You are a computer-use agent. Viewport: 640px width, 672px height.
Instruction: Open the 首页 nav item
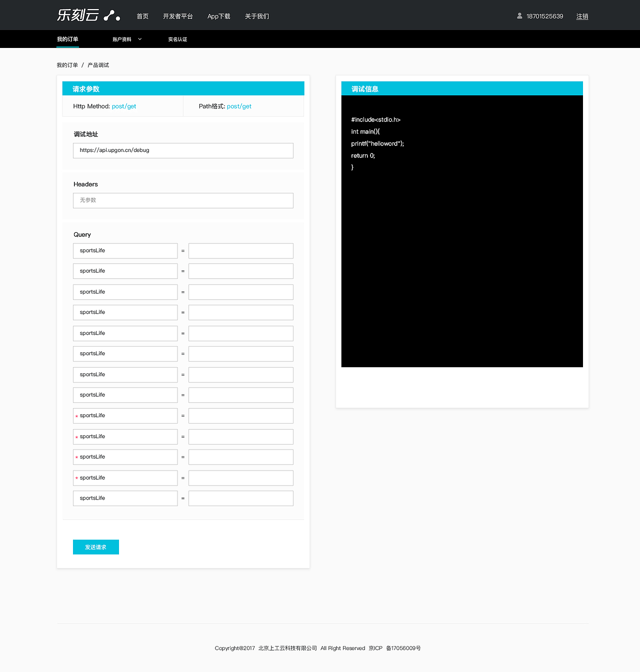[142, 16]
